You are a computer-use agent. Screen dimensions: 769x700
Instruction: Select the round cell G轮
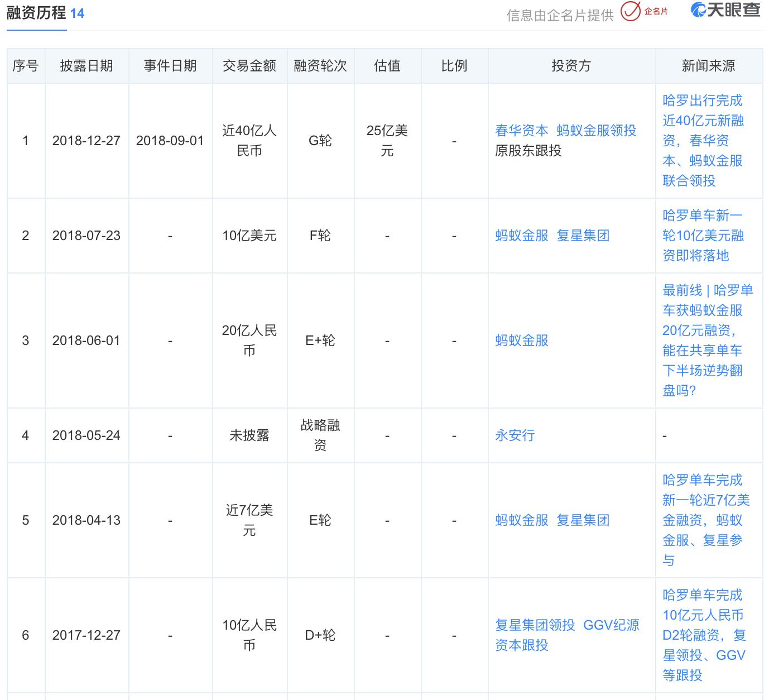320,141
